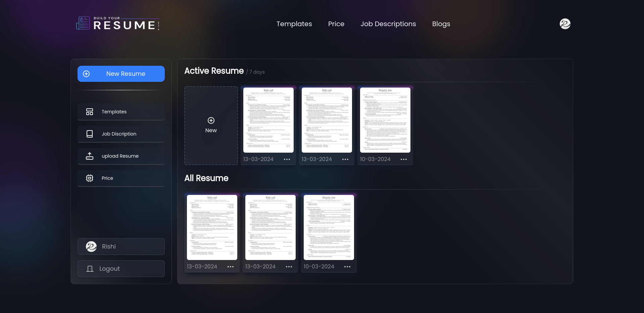Image resolution: width=644 pixels, height=313 pixels.
Task: Open Blogs in top navigation
Action: point(441,24)
